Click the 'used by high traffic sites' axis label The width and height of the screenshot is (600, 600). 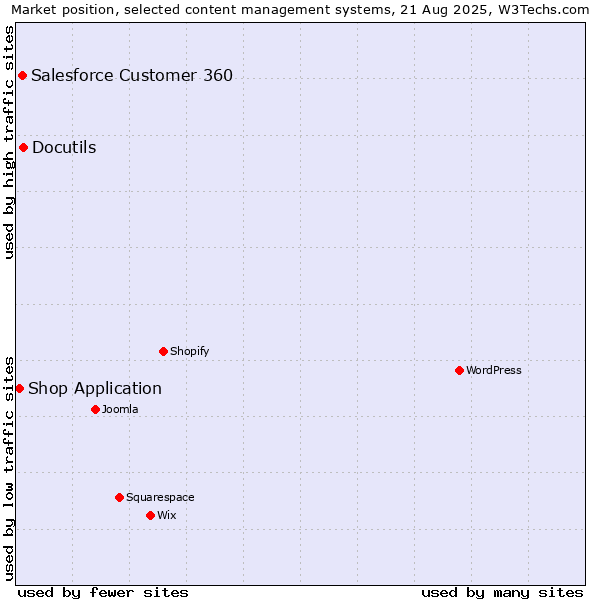pyautogui.click(x=8, y=142)
